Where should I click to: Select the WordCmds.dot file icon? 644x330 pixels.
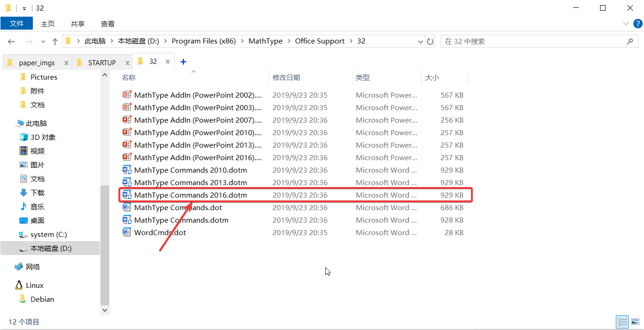click(x=127, y=232)
